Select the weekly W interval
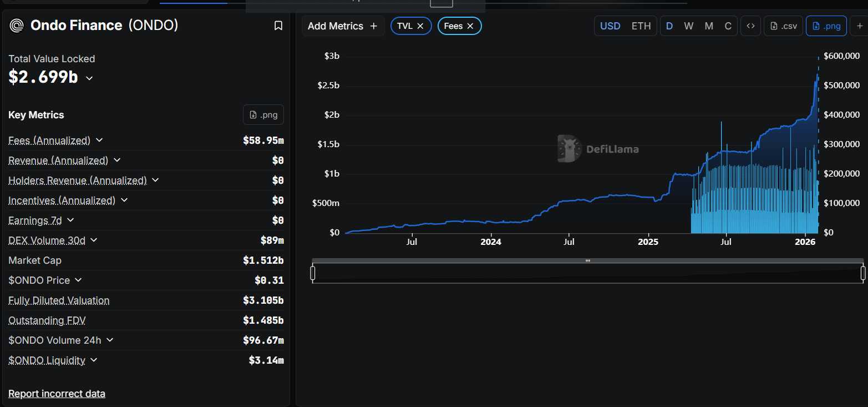 tap(689, 26)
